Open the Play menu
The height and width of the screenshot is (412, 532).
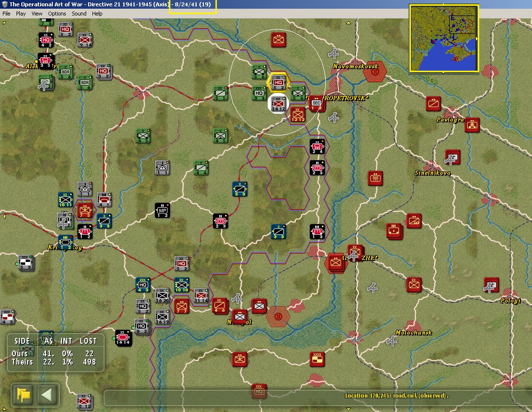click(x=21, y=14)
